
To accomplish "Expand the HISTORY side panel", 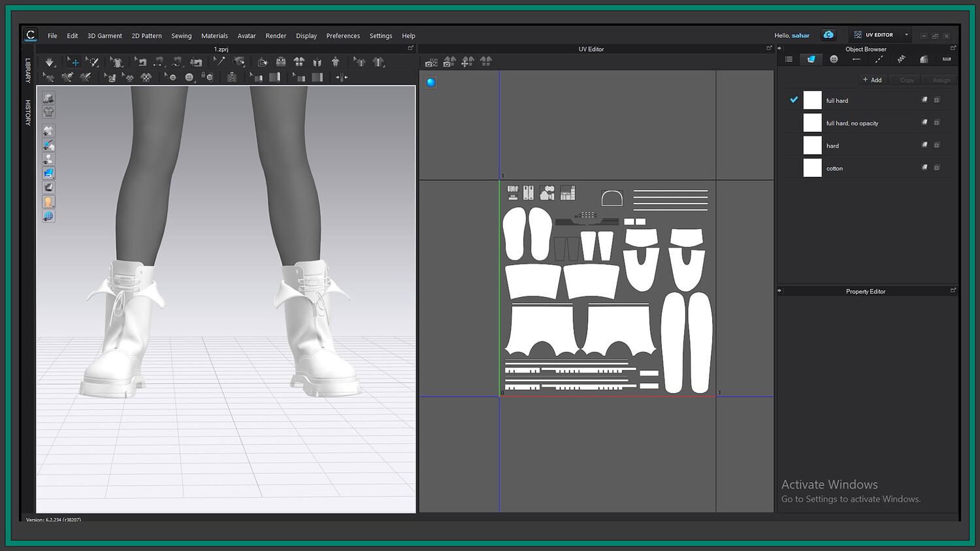I will tap(28, 112).
